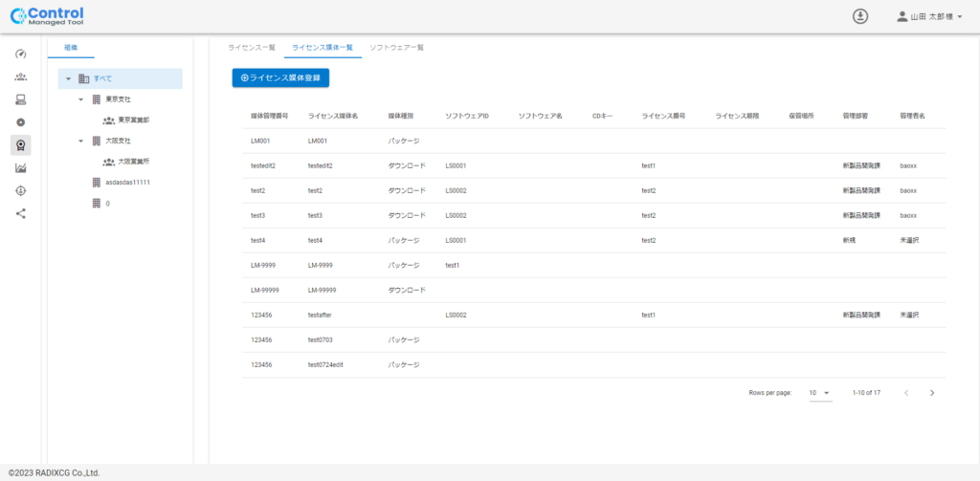Viewport: 980px width, 481px height.
Task: Sort by 管理者名 column header
Action: (x=912, y=117)
